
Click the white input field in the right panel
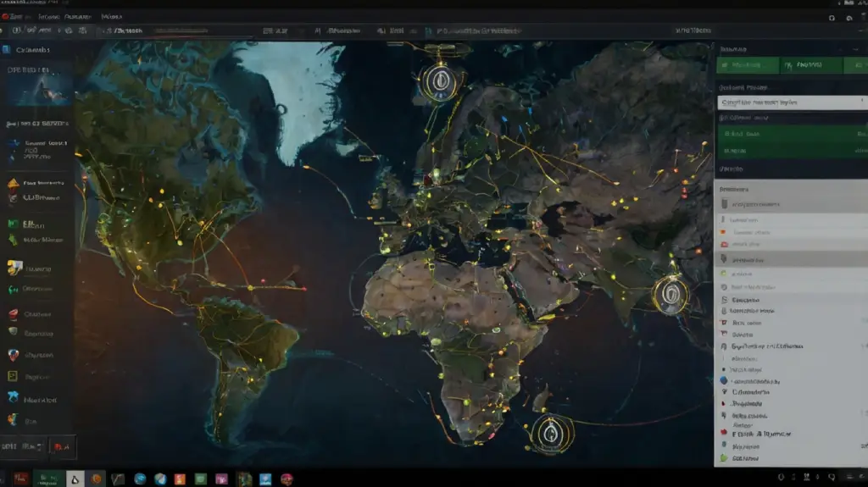click(791, 102)
